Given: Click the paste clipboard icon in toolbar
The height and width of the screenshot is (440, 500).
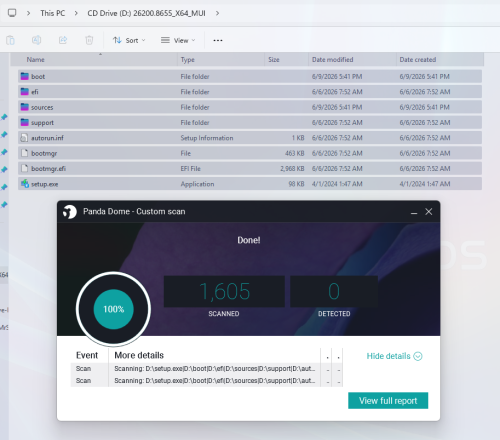Looking at the screenshot, I should (10, 40).
